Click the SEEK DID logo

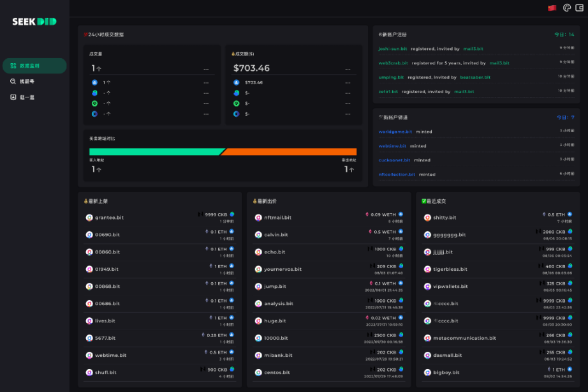pyautogui.click(x=34, y=21)
